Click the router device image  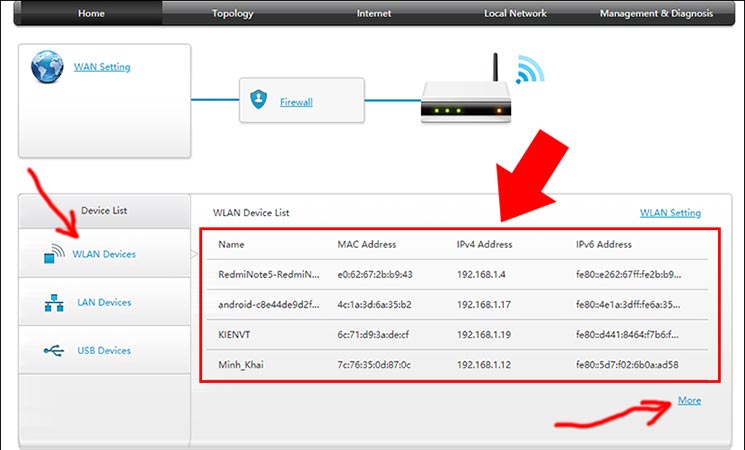coord(466,90)
